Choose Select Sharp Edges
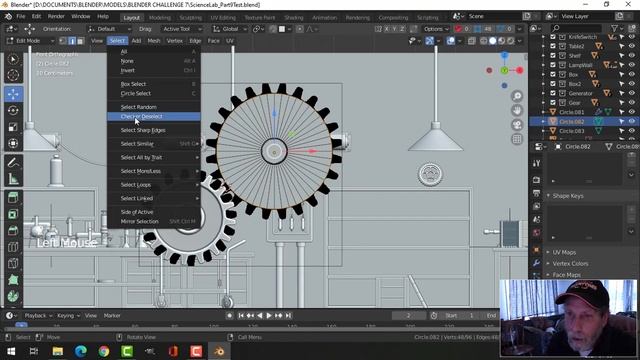Screen dimensions: 640x360 (x=154, y=130)
